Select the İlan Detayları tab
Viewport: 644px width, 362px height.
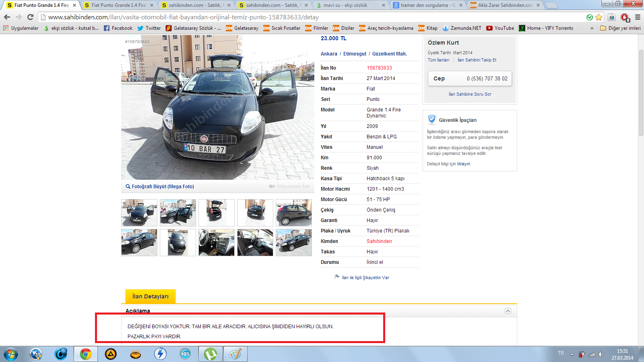click(x=151, y=296)
